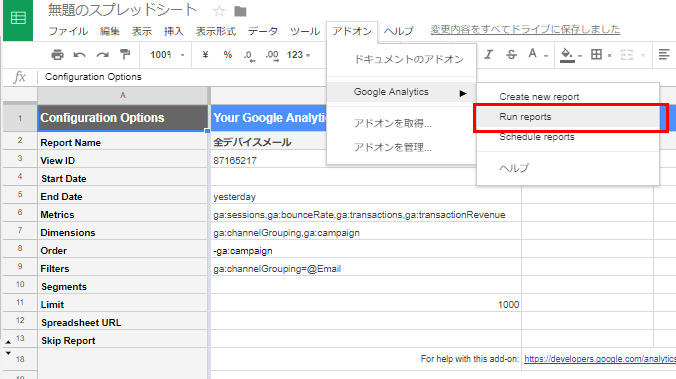Open the 123 more formats dropdown

pos(298,55)
